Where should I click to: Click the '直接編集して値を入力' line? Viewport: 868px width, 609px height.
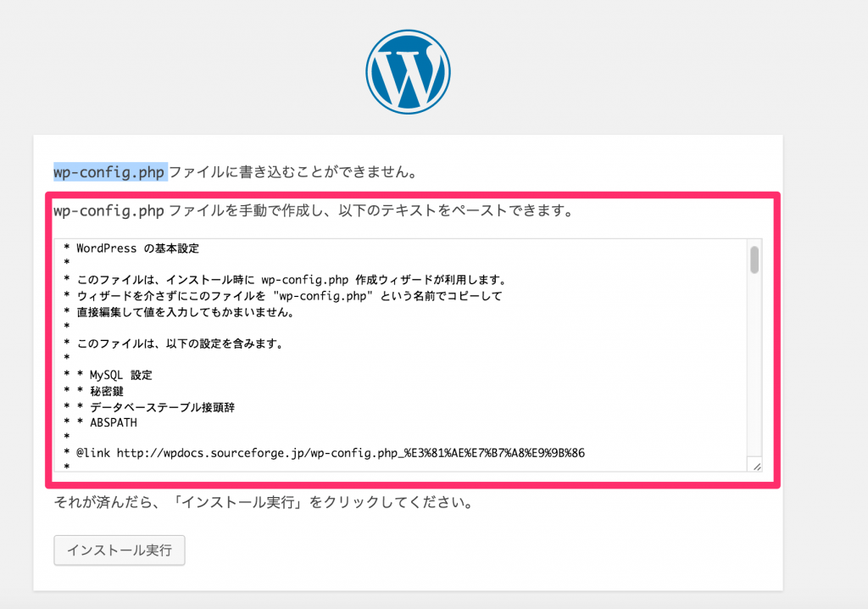point(184,311)
